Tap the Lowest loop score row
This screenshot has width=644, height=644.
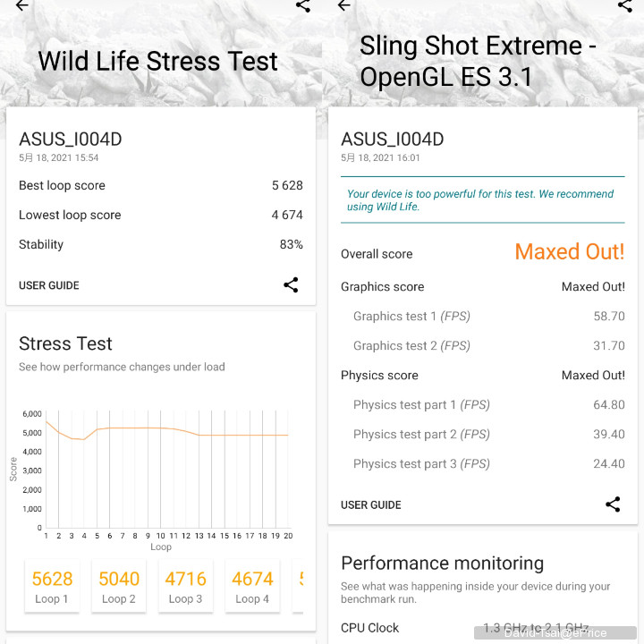click(161, 215)
